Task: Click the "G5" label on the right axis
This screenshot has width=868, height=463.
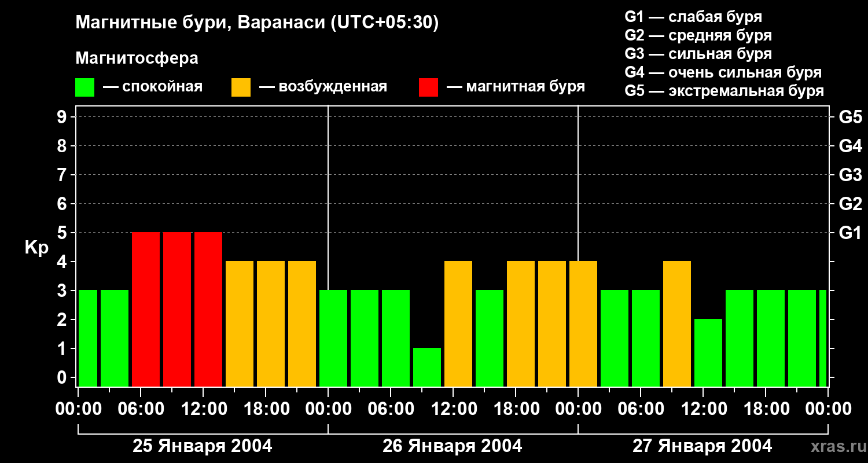Action: pos(850,117)
